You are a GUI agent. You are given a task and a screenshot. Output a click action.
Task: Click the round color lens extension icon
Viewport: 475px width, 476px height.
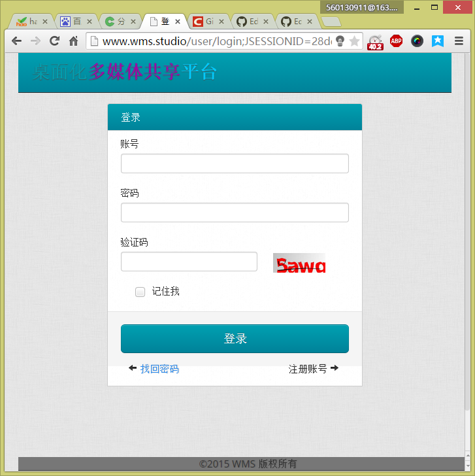point(417,41)
